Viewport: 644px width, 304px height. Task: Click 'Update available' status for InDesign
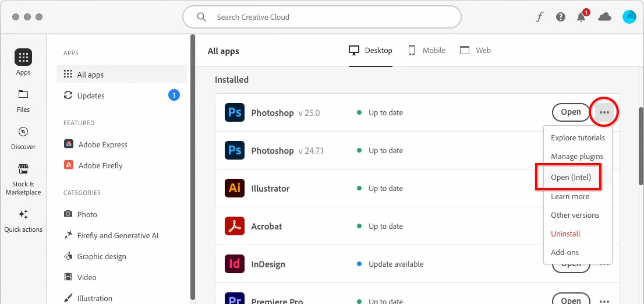pyautogui.click(x=390, y=264)
